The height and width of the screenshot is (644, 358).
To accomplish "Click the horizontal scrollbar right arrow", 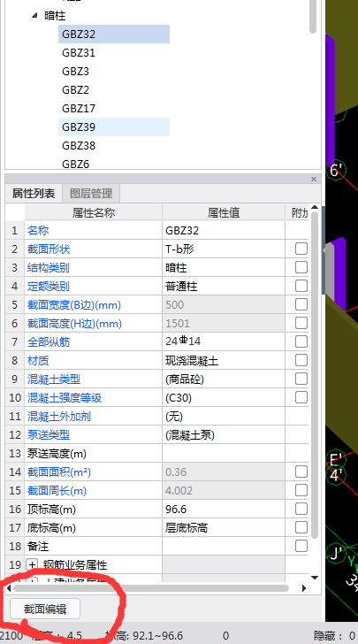I will coord(304,588).
